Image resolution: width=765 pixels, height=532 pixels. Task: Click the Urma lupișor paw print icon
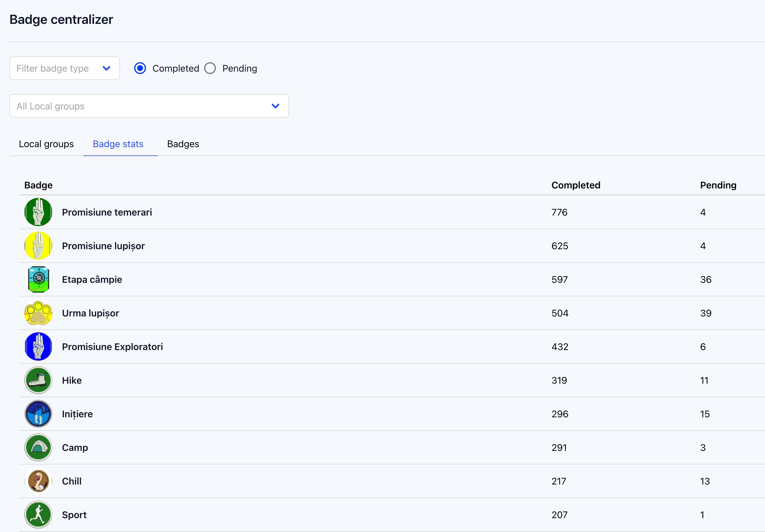(x=38, y=313)
